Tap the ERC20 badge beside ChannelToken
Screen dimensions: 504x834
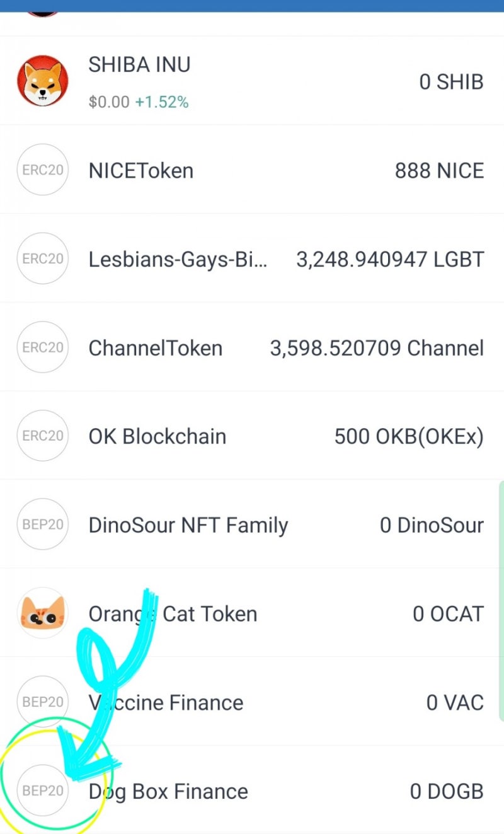pos(42,347)
